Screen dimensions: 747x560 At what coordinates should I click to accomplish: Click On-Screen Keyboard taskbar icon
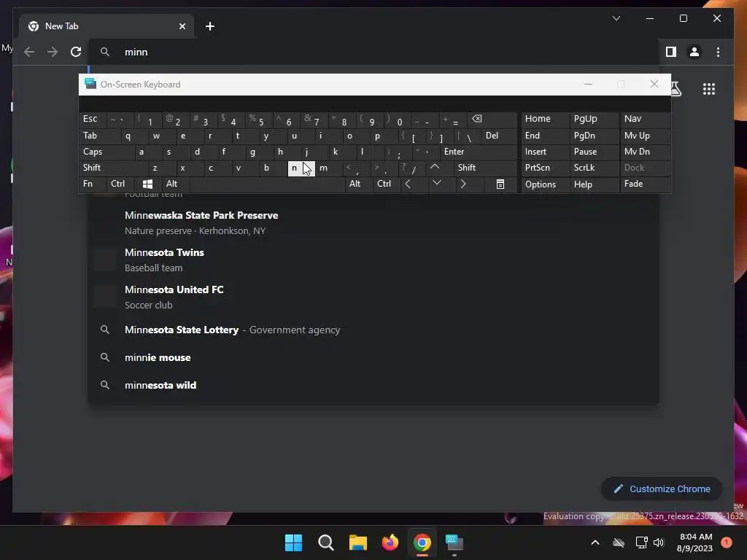tap(454, 542)
